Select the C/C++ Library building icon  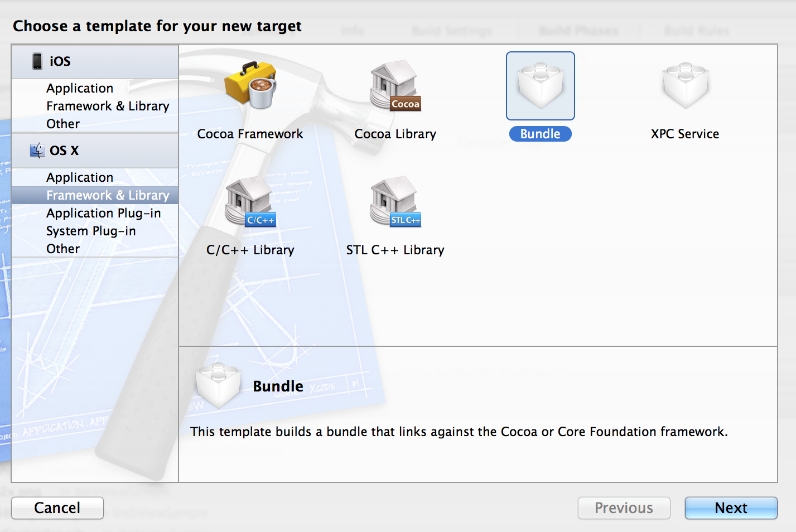(x=250, y=202)
